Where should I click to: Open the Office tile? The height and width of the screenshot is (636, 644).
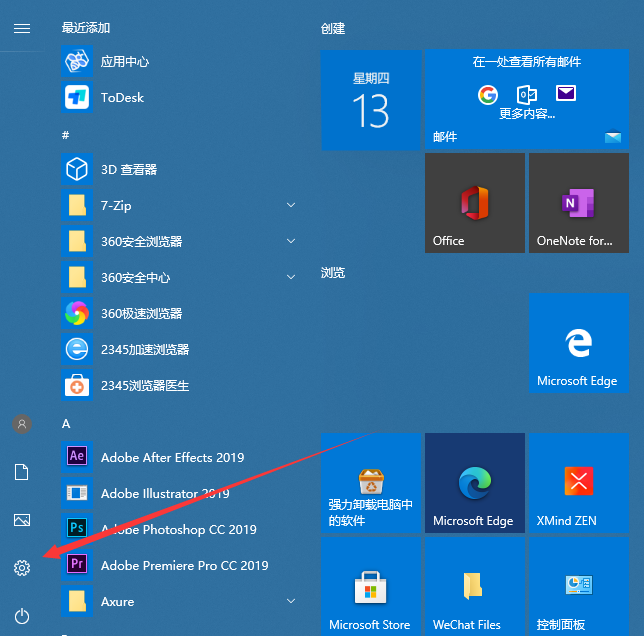(475, 203)
